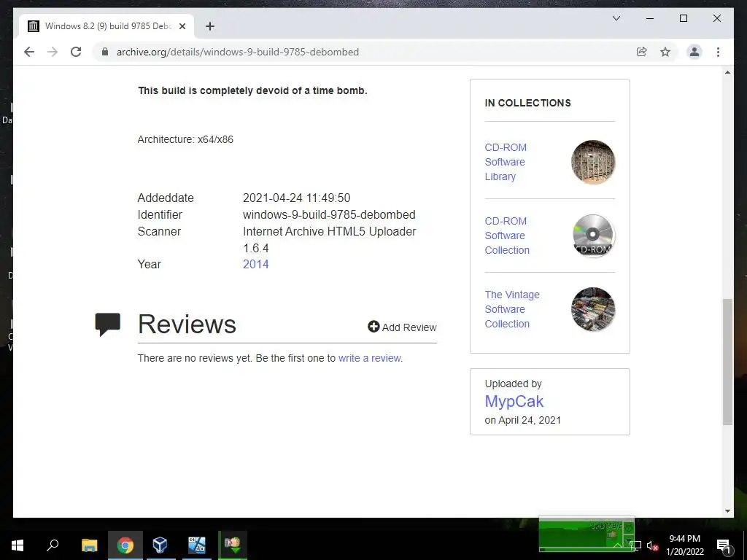Follow the 'write a review' link

tap(370, 358)
